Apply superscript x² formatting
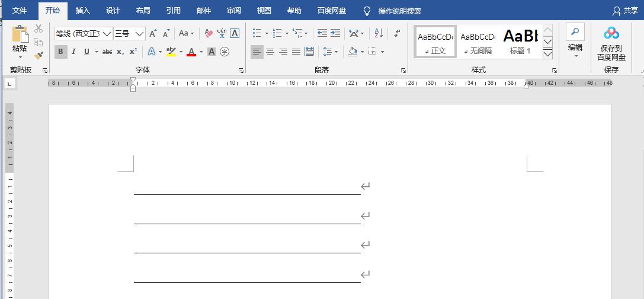 tap(133, 52)
